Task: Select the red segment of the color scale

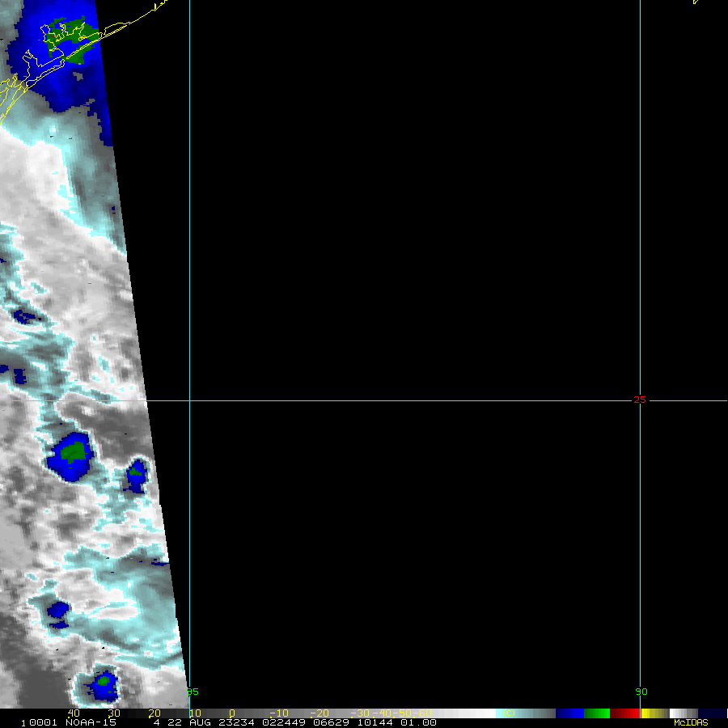Action: click(624, 713)
